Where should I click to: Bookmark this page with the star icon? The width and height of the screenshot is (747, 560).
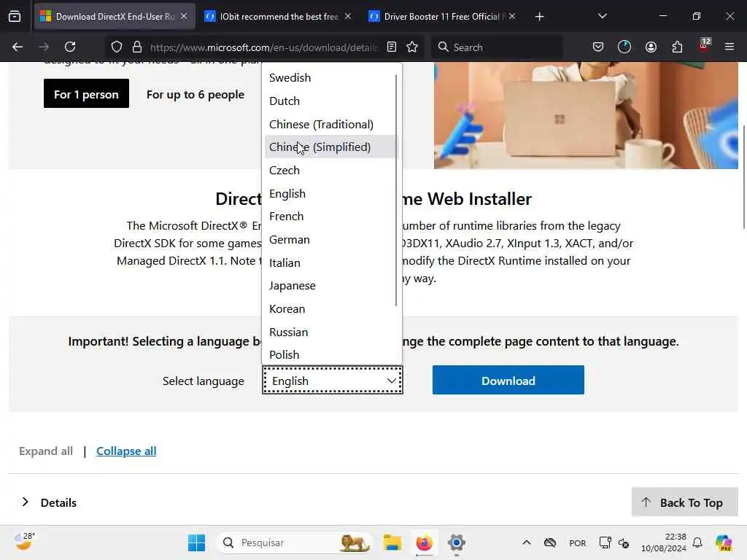(412, 47)
